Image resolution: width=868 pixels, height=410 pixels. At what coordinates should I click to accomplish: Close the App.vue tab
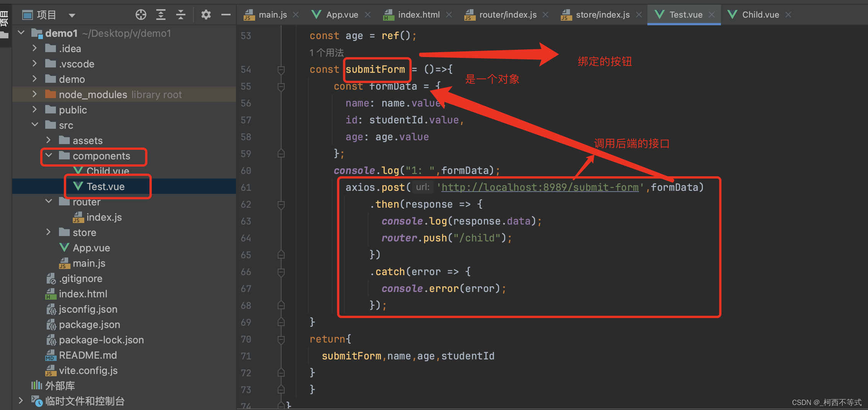click(368, 15)
